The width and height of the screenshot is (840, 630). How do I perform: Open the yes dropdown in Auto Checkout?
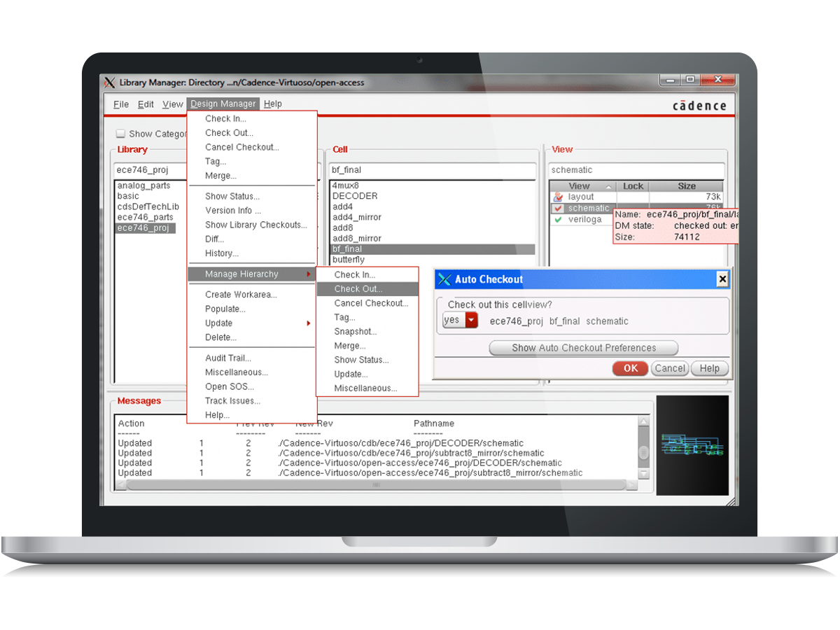pyautogui.click(x=471, y=321)
